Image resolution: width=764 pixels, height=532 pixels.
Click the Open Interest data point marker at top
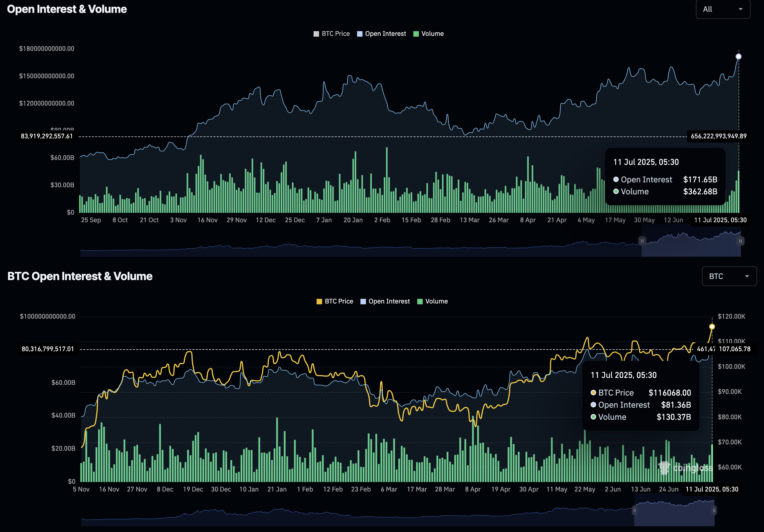[x=738, y=57]
